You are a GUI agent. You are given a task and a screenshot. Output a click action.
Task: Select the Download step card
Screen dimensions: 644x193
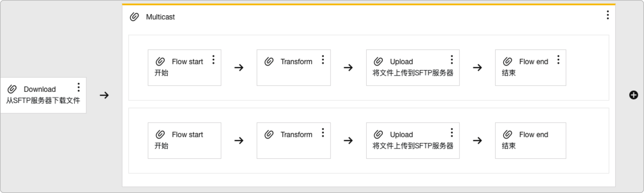[43, 95]
